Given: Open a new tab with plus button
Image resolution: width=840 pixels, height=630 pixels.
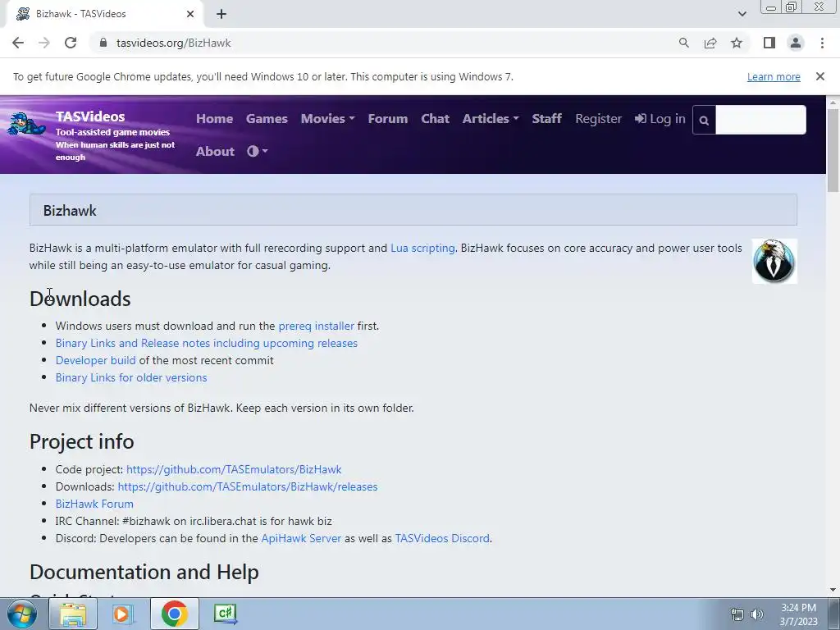Looking at the screenshot, I should 221,14.
